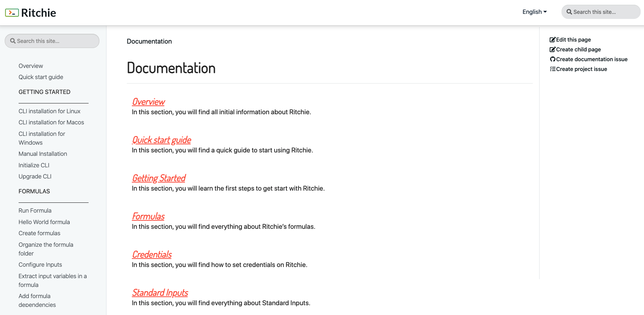This screenshot has width=644, height=315.
Task: Follow the Formulas heading link
Action: pyautogui.click(x=148, y=216)
